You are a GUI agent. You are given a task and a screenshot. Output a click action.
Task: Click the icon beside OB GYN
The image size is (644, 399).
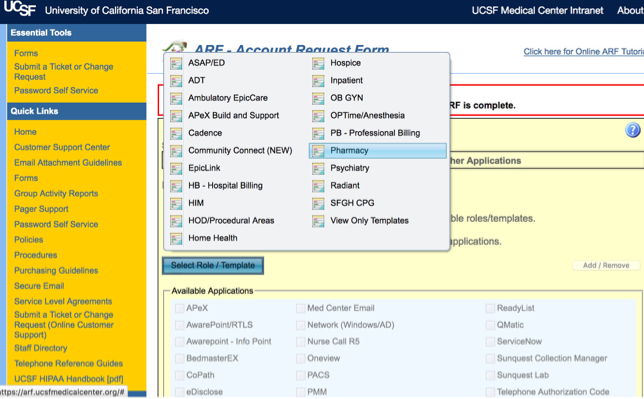tap(318, 99)
